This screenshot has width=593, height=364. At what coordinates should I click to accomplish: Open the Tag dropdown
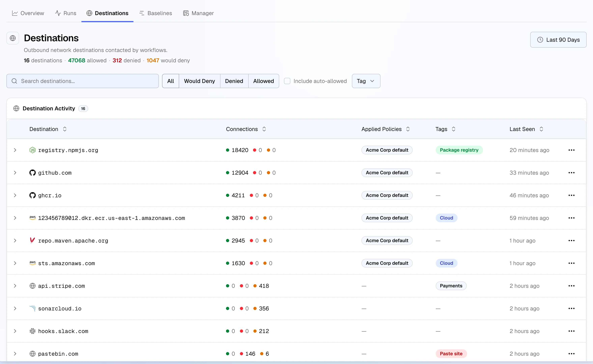pyautogui.click(x=366, y=81)
